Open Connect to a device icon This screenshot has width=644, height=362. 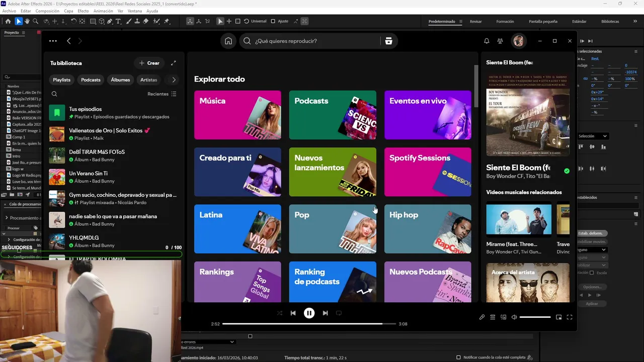point(504,317)
